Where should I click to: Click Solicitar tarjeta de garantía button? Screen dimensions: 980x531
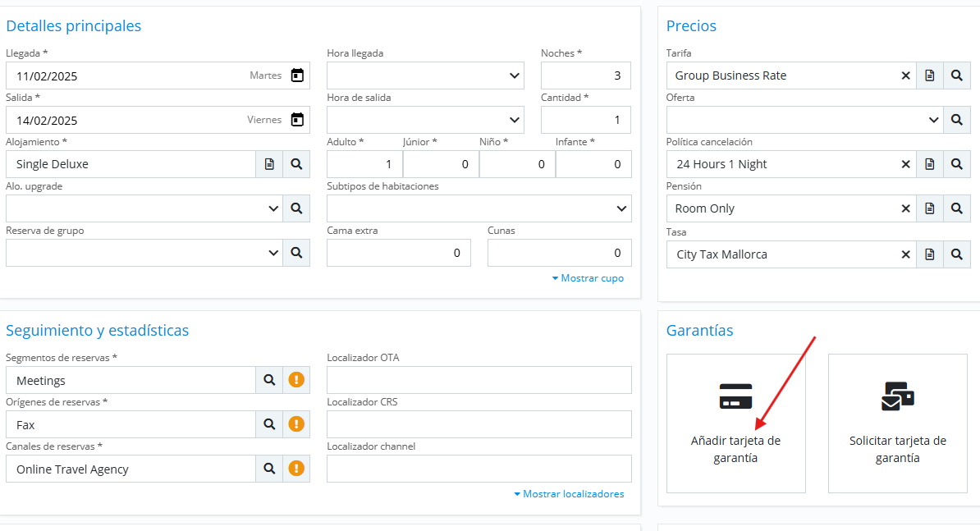[x=897, y=423]
